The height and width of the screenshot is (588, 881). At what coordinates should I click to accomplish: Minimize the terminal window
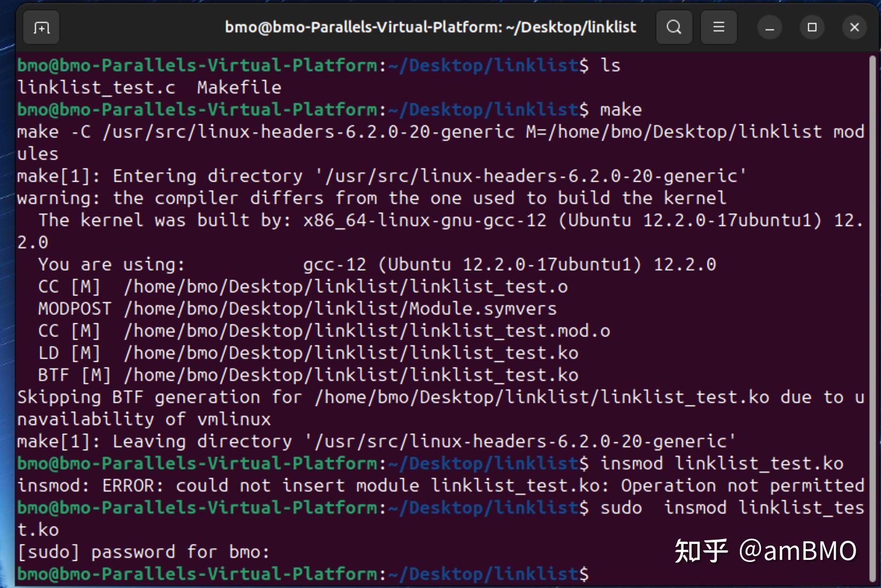point(770,28)
